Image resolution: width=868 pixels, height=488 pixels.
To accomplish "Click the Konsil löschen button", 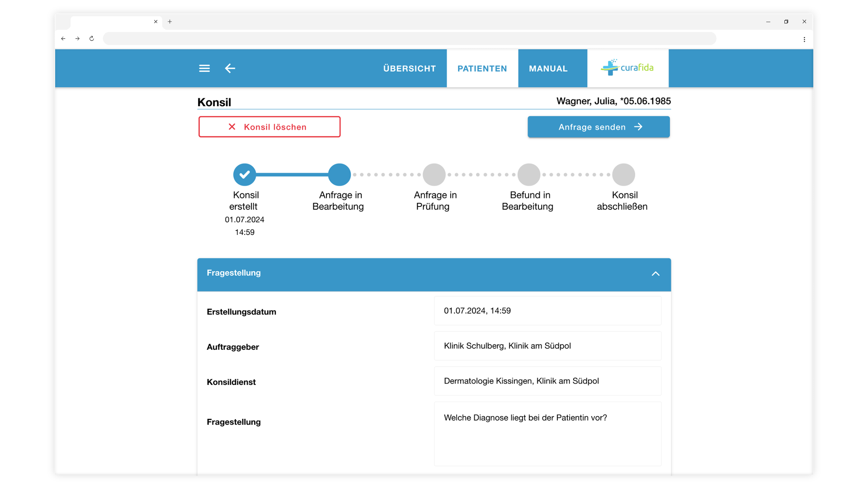I will pos(269,127).
